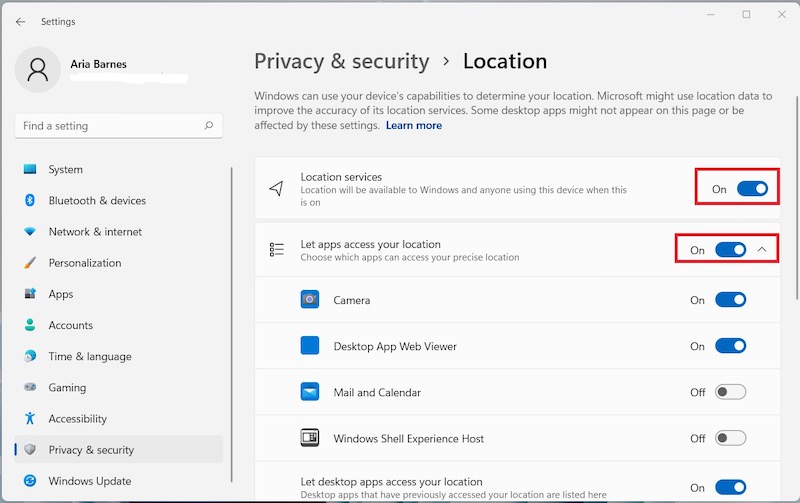The width and height of the screenshot is (800, 503).
Task: Click the Accounts person icon in sidebar
Action: [x=30, y=325]
